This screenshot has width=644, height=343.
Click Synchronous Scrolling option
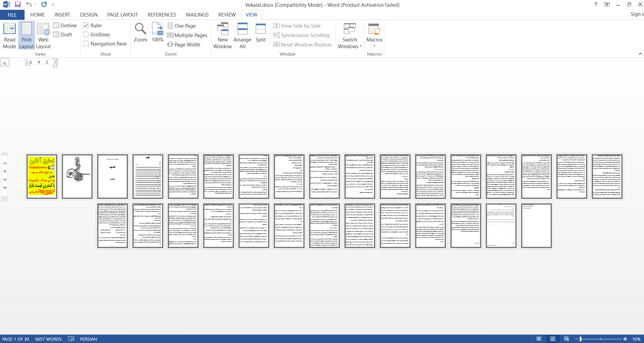(x=301, y=35)
